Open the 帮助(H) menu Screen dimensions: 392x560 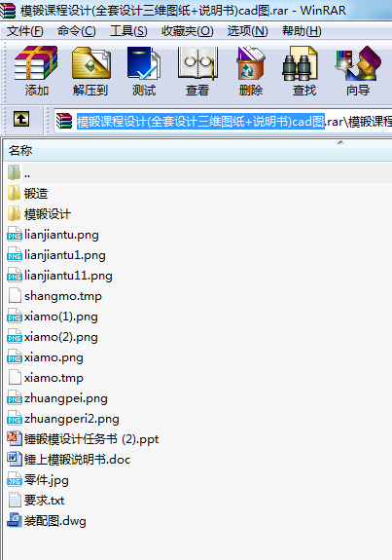(x=302, y=31)
